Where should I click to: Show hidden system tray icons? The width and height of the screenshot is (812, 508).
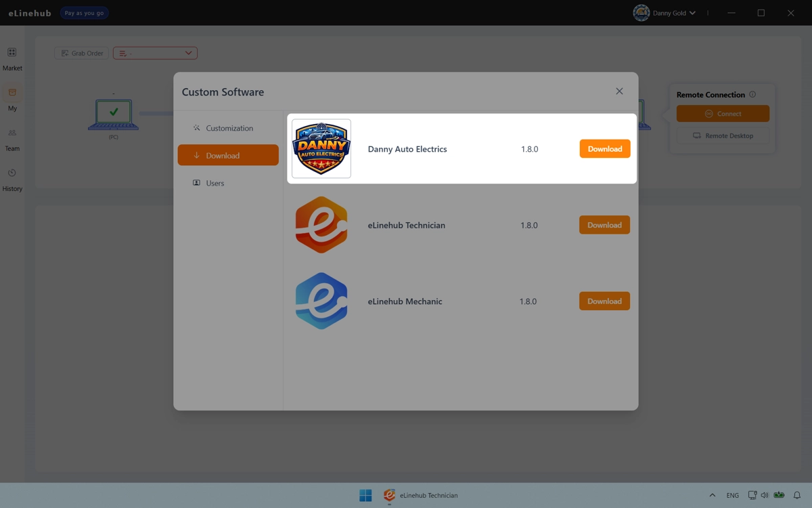click(x=712, y=495)
